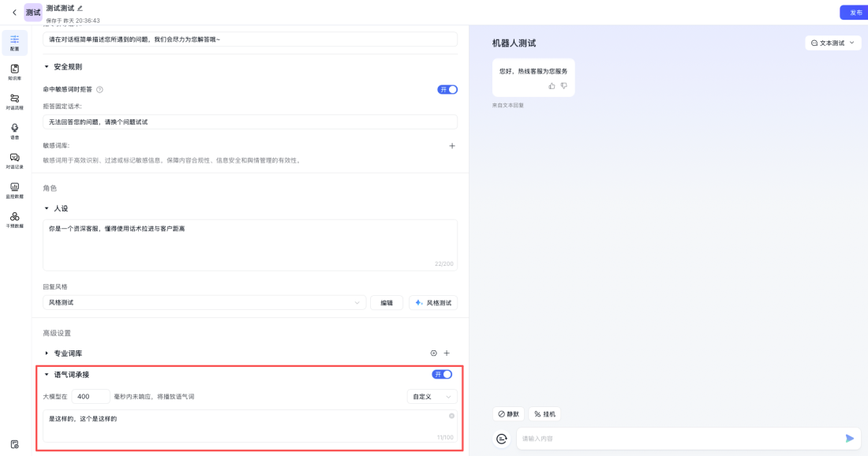868x456 pixels.
Task: Send the chat message with the arrow icon
Action: pos(850,438)
